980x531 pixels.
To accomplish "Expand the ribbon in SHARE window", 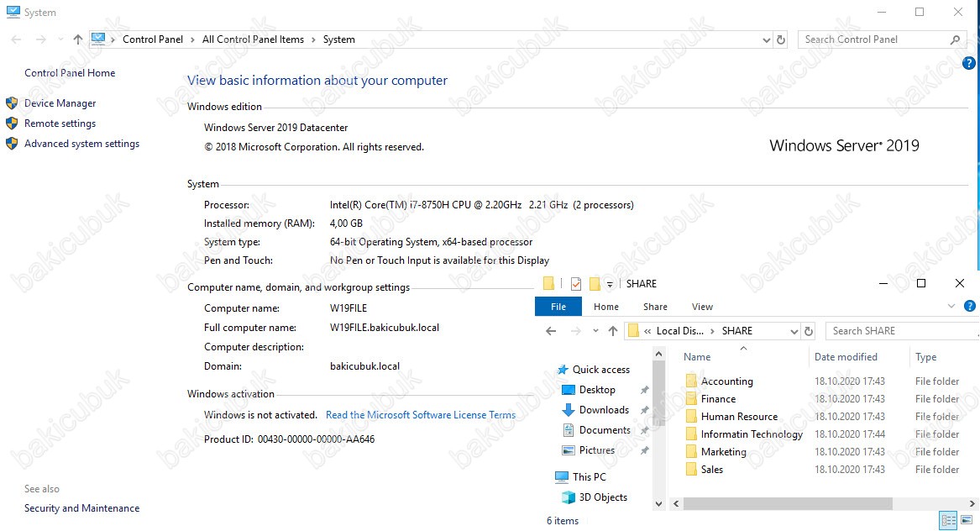I will coord(951,306).
